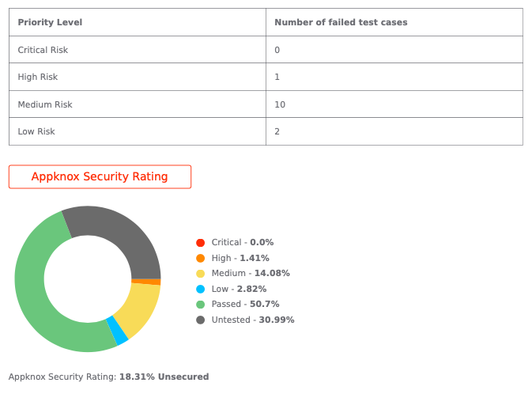Click the Appknox Security Rating button
The width and height of the screenshot is (532, 394).
tap(100, 176)
